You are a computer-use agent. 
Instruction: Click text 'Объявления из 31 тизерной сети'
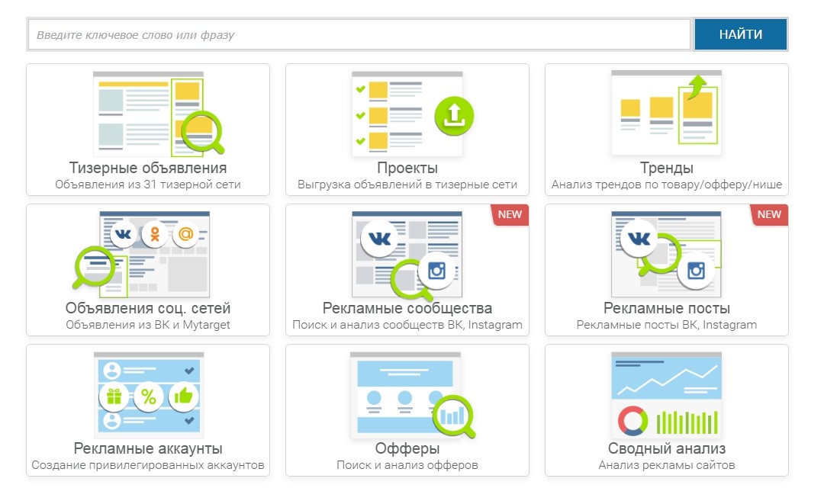[148, 185]
